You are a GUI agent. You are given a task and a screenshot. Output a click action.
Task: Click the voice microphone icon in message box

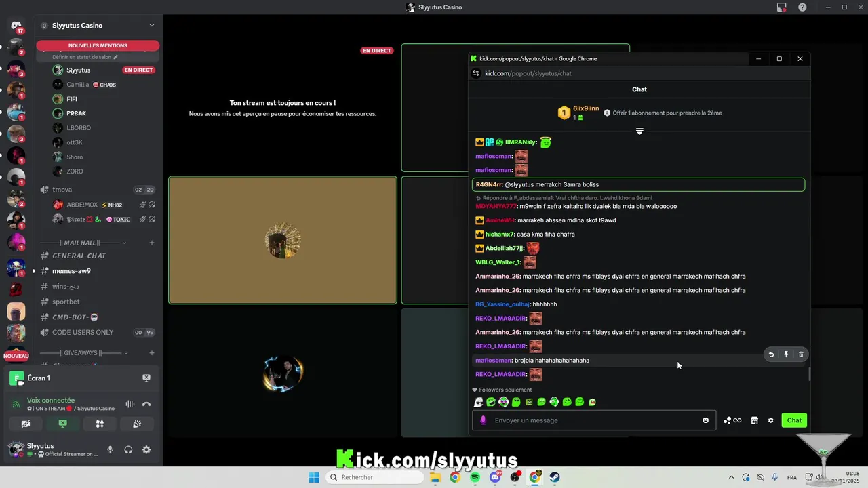(483, 420)
